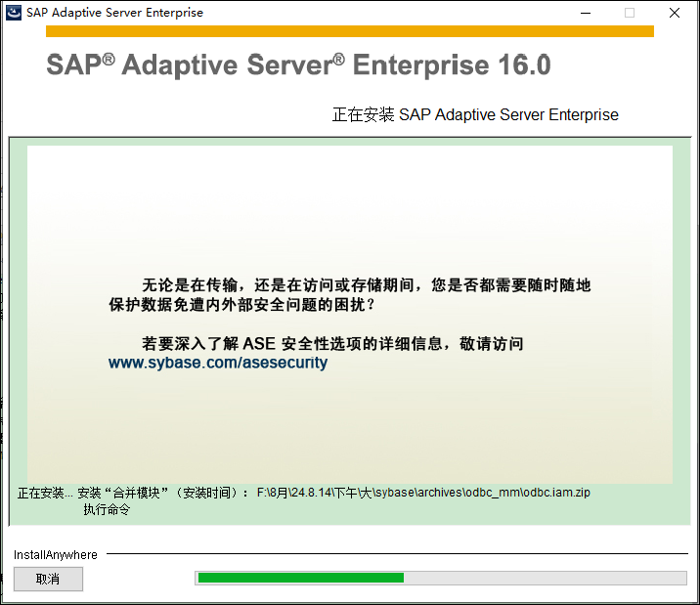Close the SAP installer window
The width and height of the screenshot is (700, 605).
675,13
